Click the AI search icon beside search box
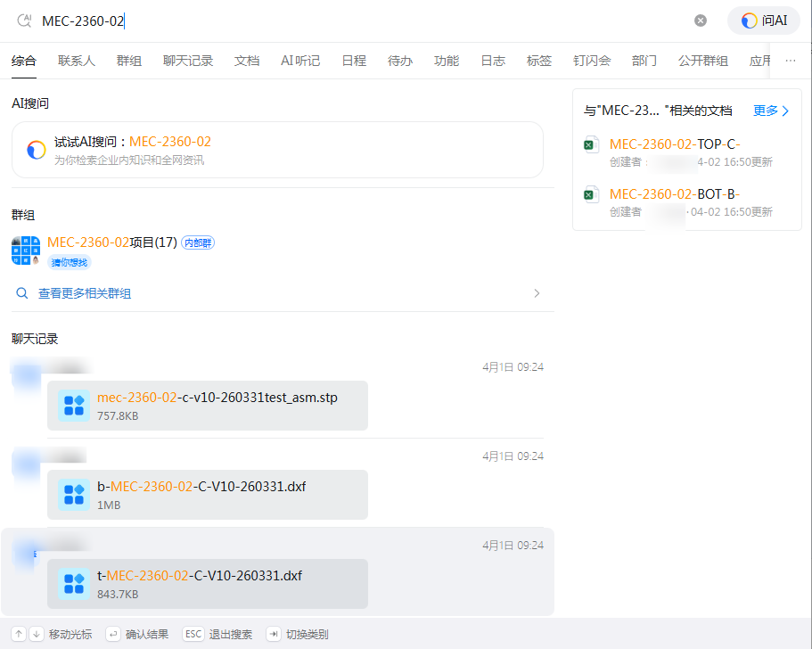This screenshot has width=812, height=649. [x=24, y=21]
